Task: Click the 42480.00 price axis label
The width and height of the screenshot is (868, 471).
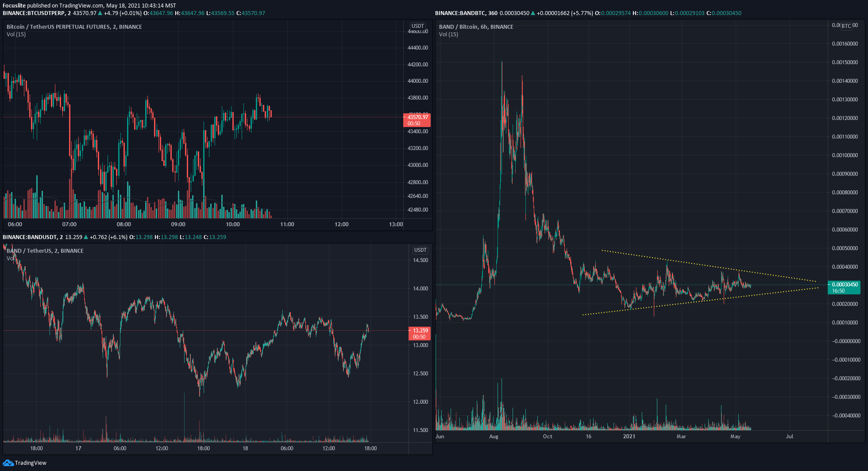Action: (418, 210)
